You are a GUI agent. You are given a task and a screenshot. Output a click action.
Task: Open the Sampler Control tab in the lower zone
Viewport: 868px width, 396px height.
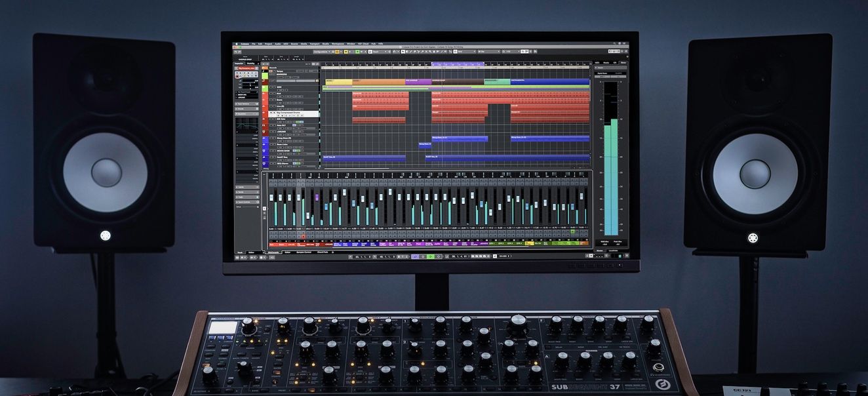(304, 252)
